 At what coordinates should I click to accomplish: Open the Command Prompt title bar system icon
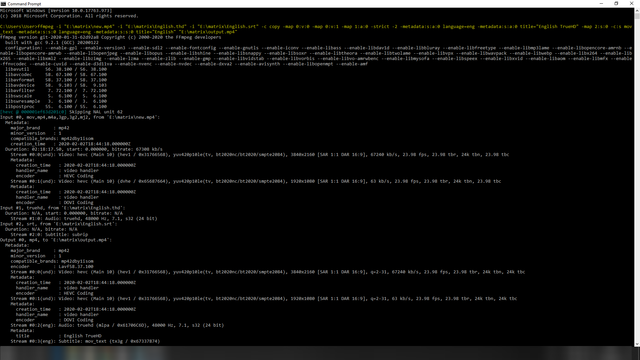tap(3, 4)
